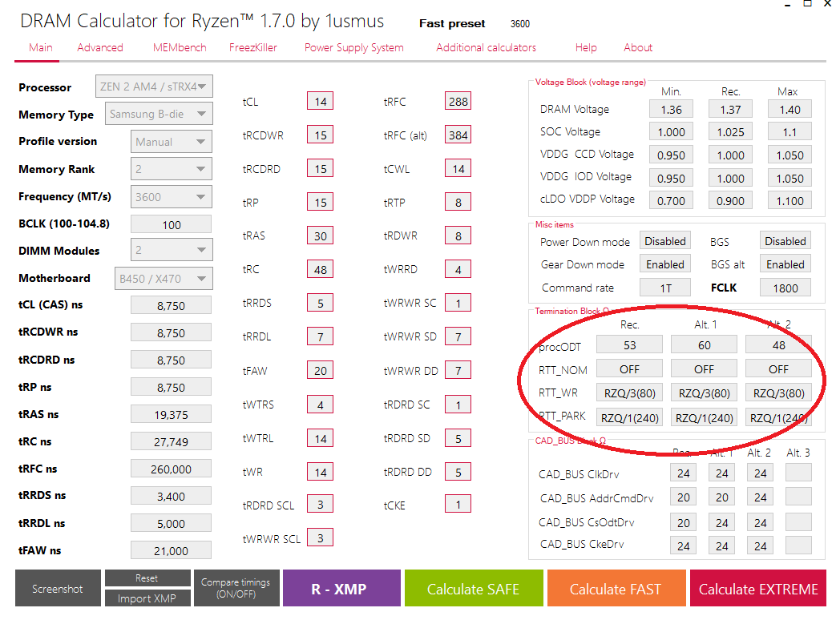Click CAD_BUS CkeDrv Alt. 3 empty field
840x620 pixels.
(x=798, y=546)
